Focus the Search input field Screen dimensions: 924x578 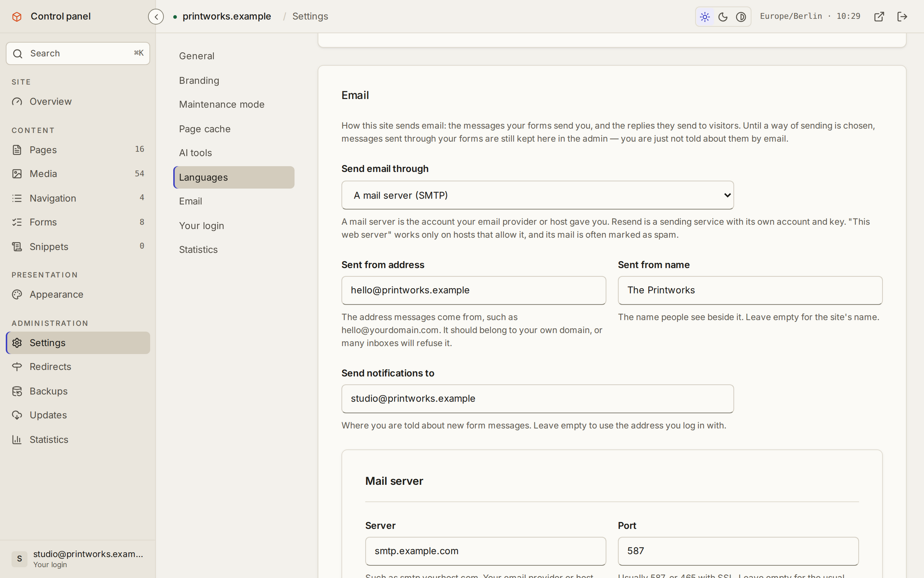78,54
